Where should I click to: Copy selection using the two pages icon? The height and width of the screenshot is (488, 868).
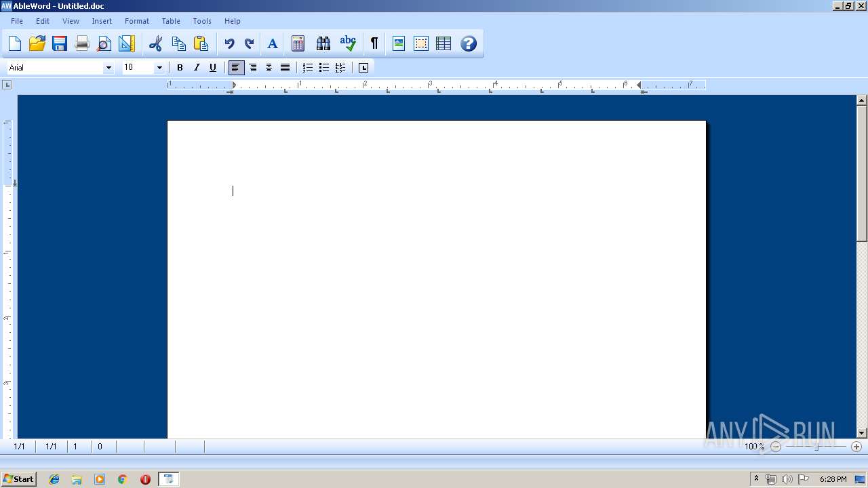pyautogui.click(x=179, y=44)
